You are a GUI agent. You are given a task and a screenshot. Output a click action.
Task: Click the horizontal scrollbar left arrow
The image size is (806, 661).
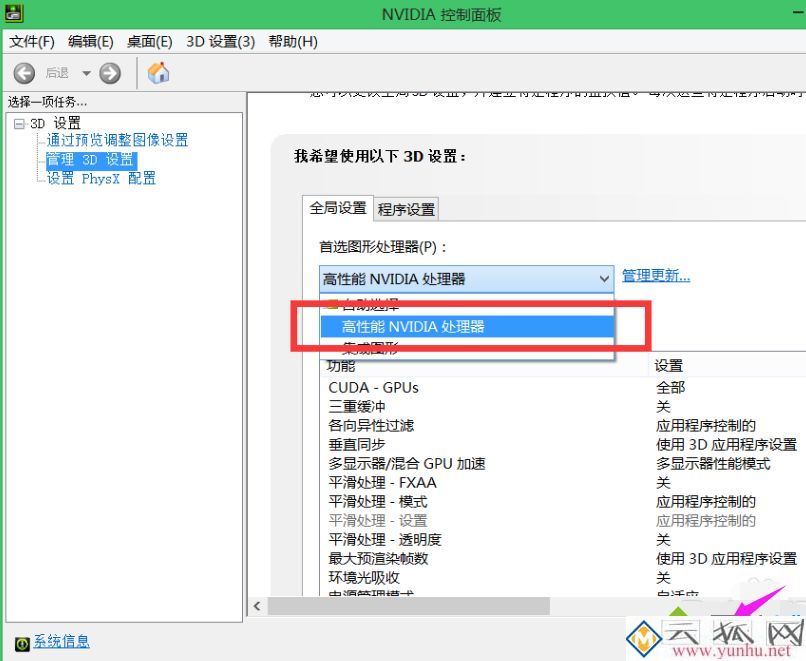click(257, 605)
